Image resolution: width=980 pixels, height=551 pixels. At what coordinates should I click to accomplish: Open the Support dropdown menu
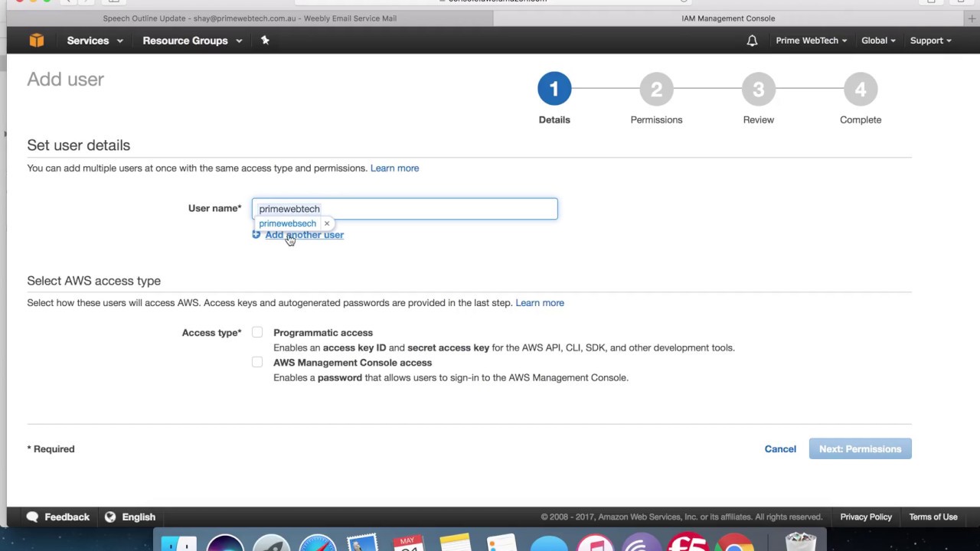coord(930,41)
